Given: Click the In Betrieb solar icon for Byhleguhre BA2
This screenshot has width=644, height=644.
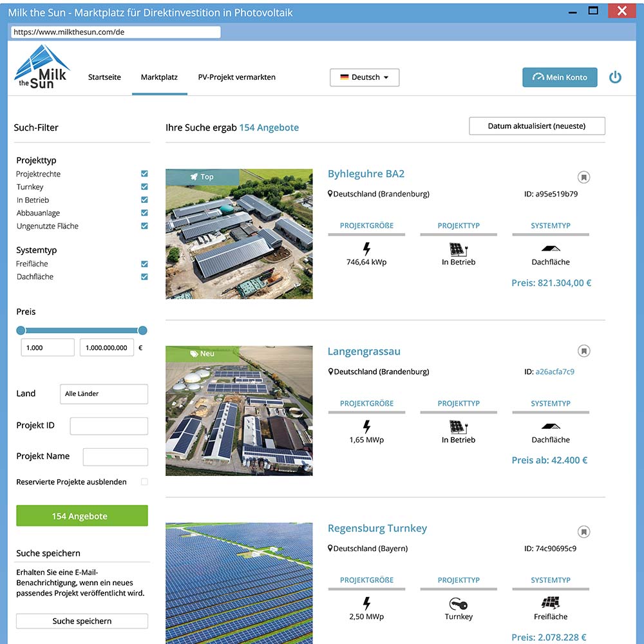Looking at the screenshot, I should tap(459, 249).
